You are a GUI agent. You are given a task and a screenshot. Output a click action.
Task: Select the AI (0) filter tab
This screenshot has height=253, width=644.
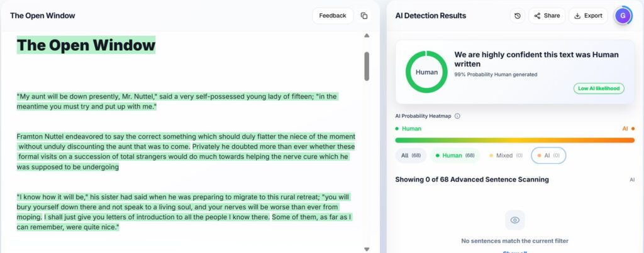click(548, 156)
